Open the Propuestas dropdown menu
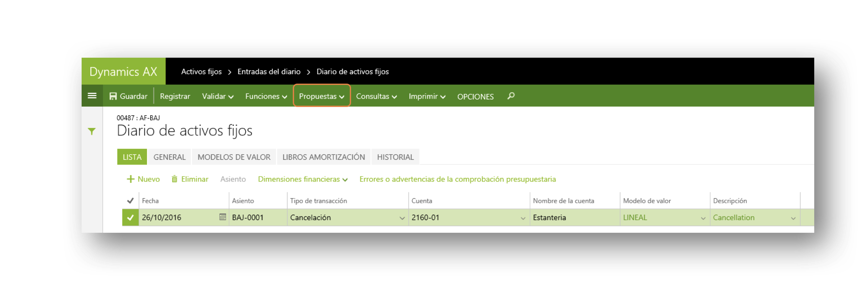This screenshot has width=868, height=295. coord(322,96)
